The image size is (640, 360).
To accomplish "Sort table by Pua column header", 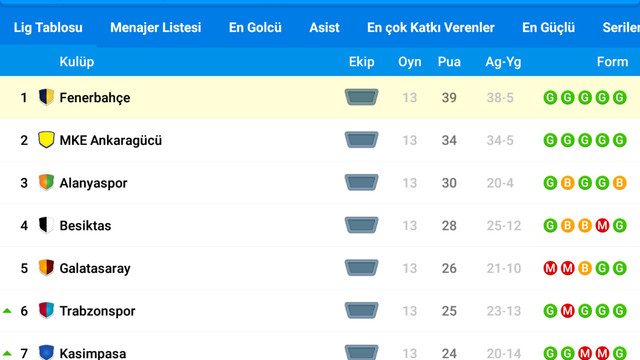I will pos(449,62).
